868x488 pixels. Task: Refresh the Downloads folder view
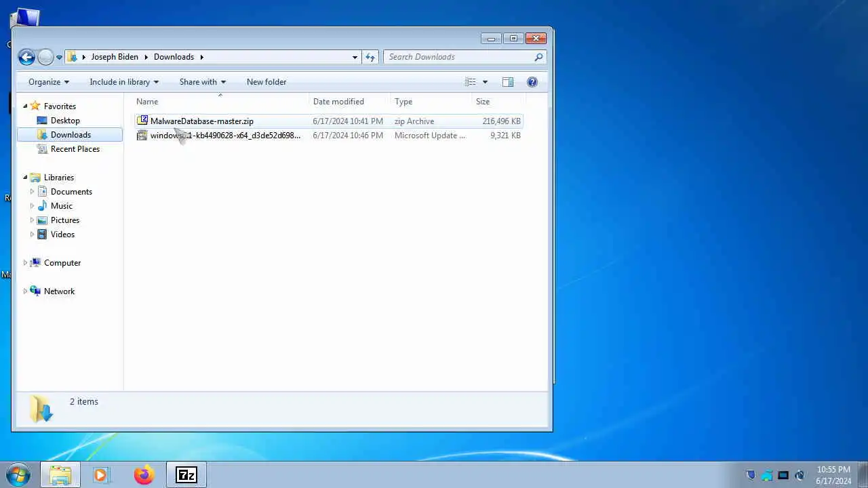[x=370, y=57]
